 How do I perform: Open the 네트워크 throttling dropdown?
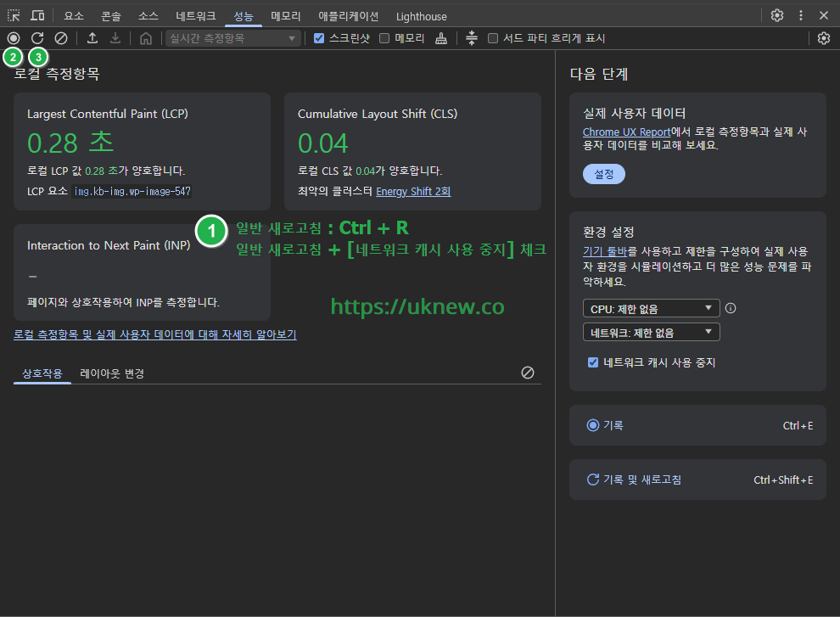tap(651, 331)
